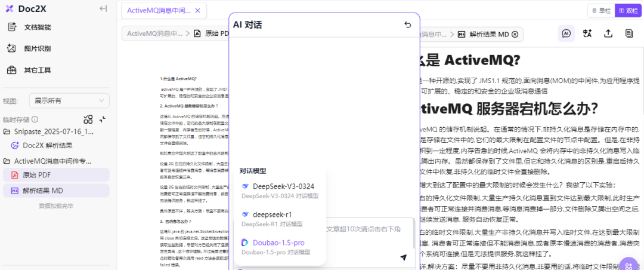Close the 解析结果 MD breadcrumb
The height and width of the screenshot is (270, 644).
tap(515, 34)
